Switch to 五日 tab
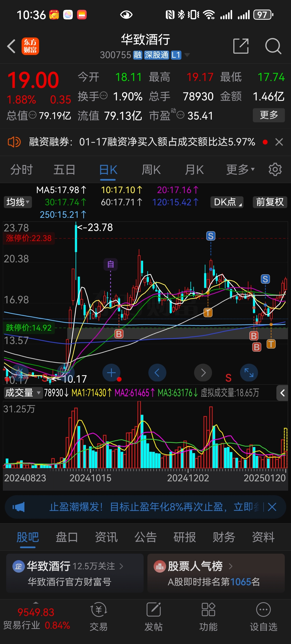 coord(64,170)
